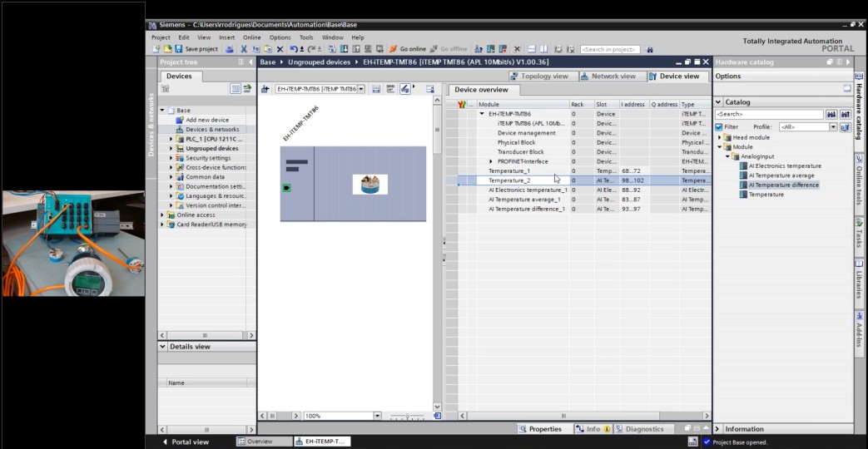Click the Start CPU toolbar icon
This screenshot has height=449, width=868.
click(490, 49)
